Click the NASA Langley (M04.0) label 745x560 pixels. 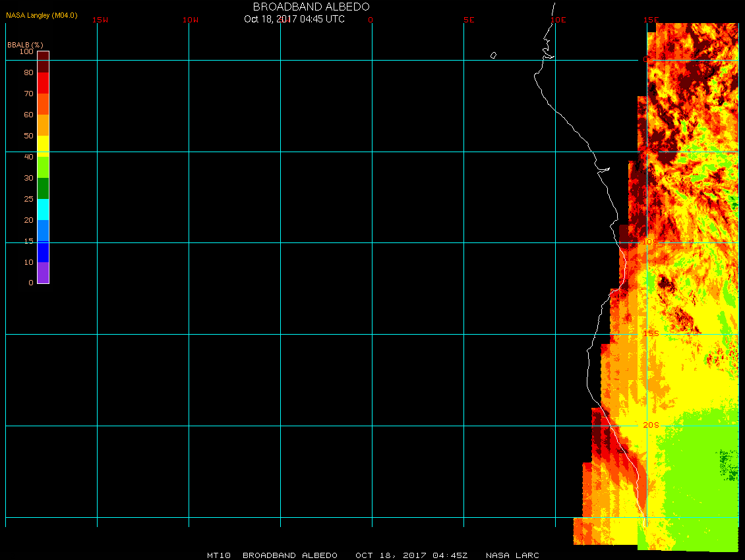(42, 15)
